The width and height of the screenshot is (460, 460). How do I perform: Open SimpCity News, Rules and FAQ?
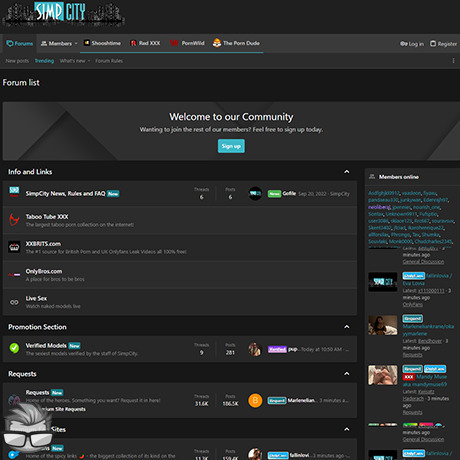click(x=65, y=193)
